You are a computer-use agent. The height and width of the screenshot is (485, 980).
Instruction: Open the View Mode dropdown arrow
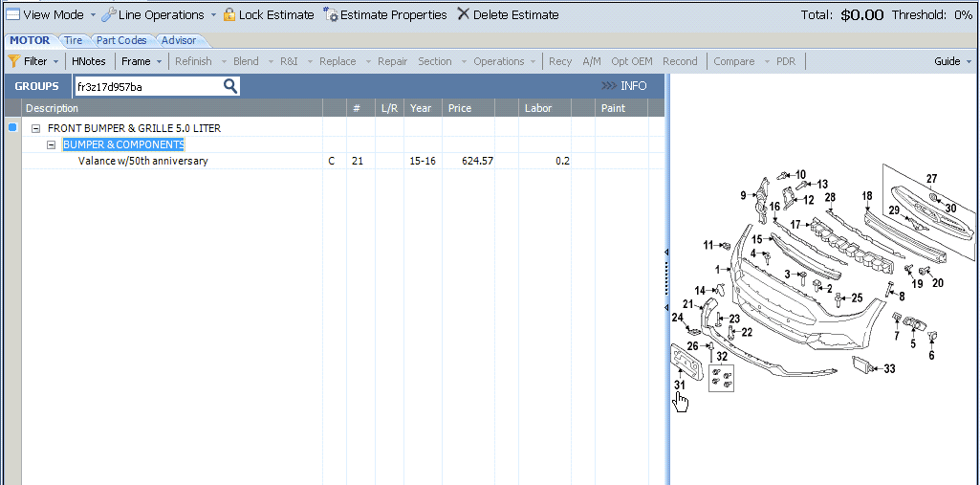point(93,14)
